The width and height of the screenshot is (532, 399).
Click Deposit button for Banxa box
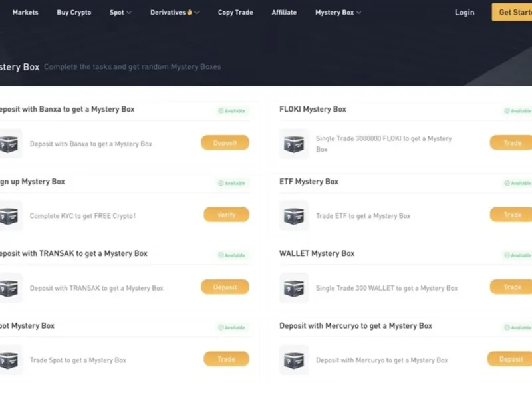pyautogui.click(x=225, y=143)
